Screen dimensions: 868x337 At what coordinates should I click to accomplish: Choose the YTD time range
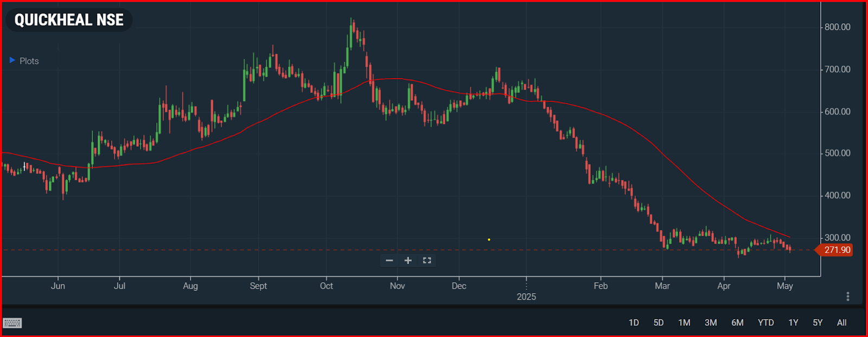pos(766,323)
